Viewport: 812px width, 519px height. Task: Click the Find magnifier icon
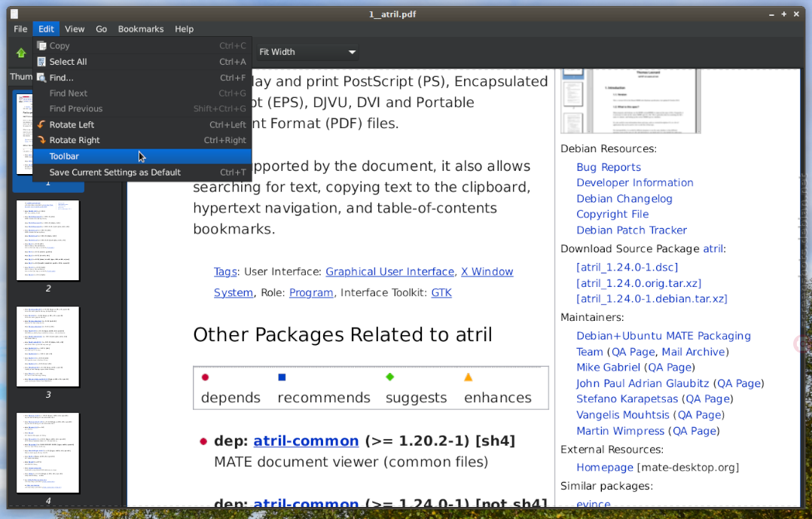click(41, 78)
